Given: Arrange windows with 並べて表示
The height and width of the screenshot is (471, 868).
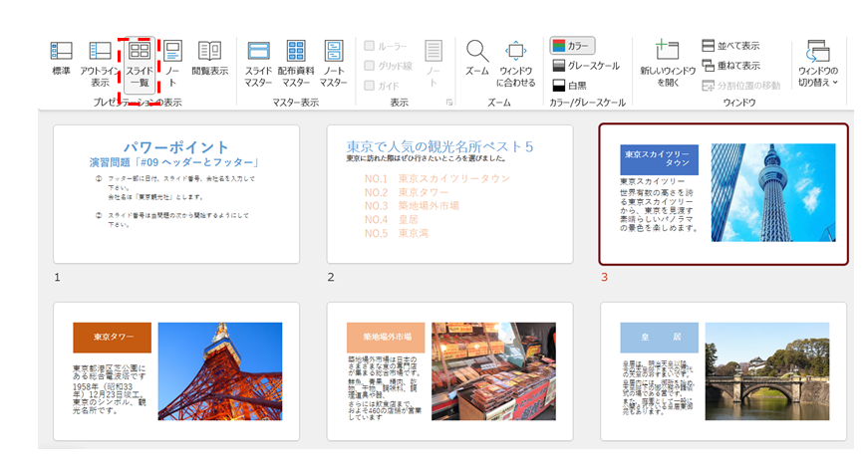Looking at the screenshot, I should pos(730,46).
